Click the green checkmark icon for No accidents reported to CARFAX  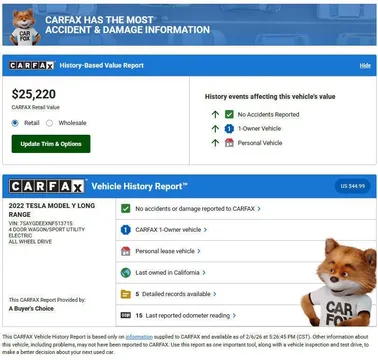click(x=126, y=209)
